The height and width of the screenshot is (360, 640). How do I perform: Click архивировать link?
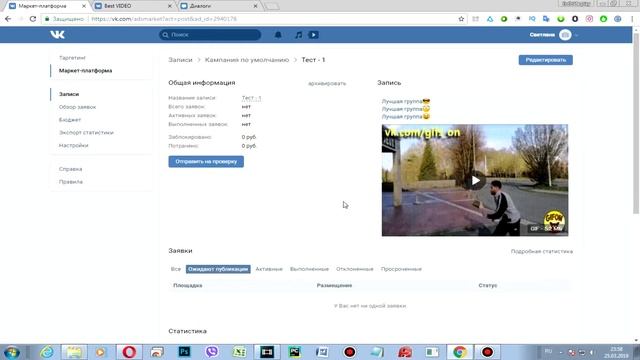pos(327,83)
